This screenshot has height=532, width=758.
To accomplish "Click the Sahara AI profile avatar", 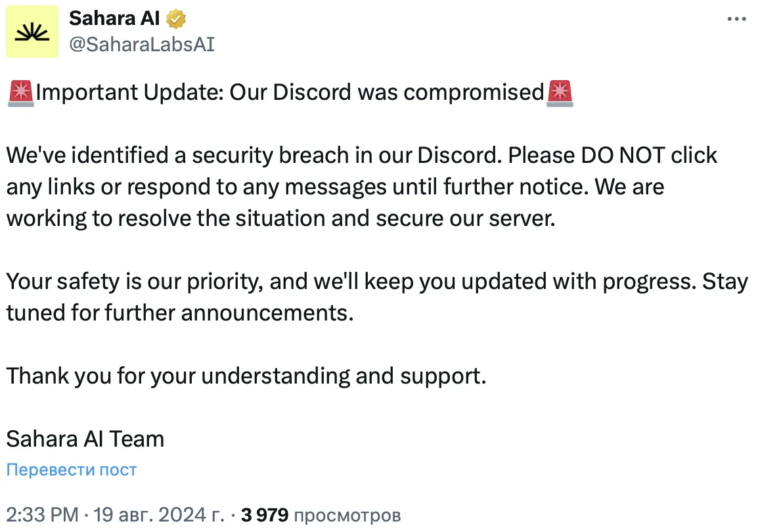I will pos(32,31).
